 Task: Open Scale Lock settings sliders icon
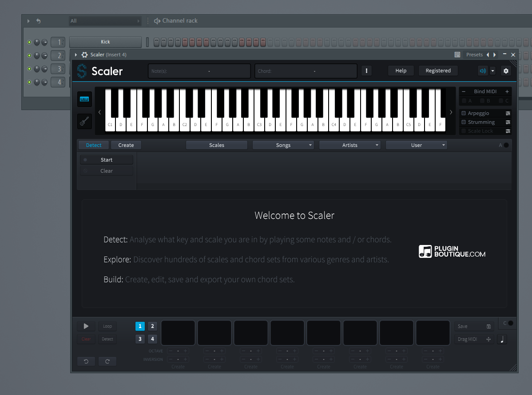tap(508, 131)
